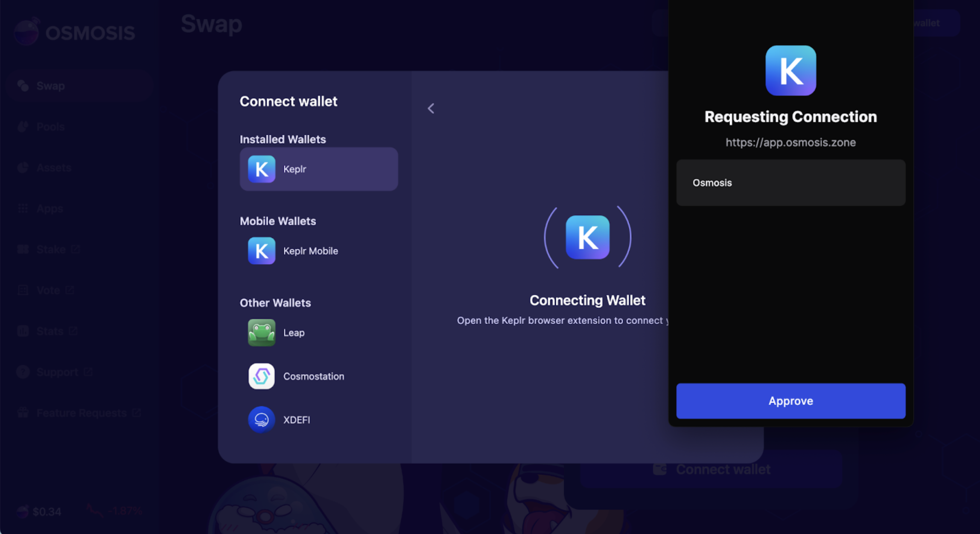This screenshot has height=534, width=980.
Task: Click the back chevron arrow button
Action: [x=432, y=108]
